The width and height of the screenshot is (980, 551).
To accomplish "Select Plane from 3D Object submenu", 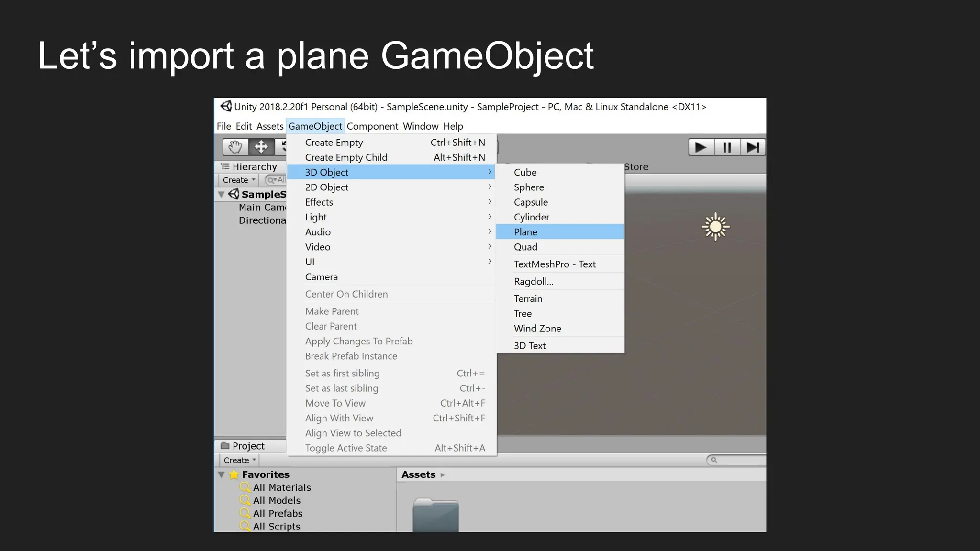I will (x=560, y=231).
